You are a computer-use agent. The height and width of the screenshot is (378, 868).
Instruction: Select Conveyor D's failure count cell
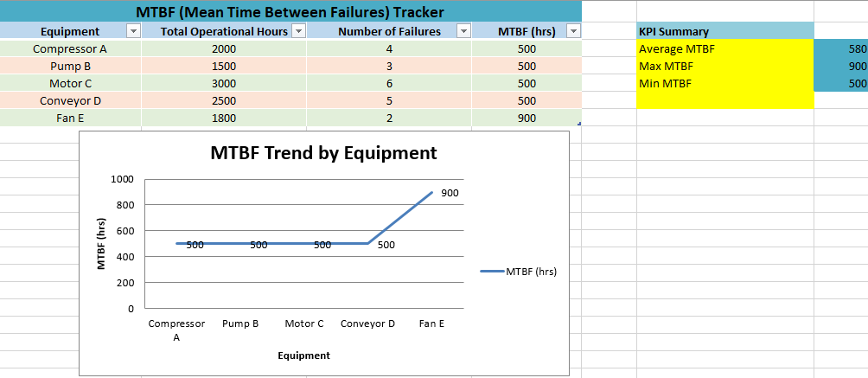coord(388,100)
